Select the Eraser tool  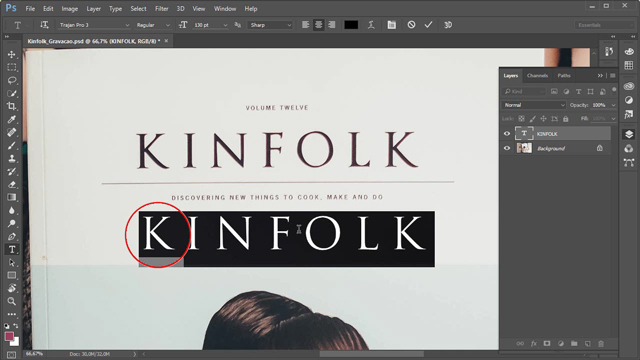coord(11,184)
